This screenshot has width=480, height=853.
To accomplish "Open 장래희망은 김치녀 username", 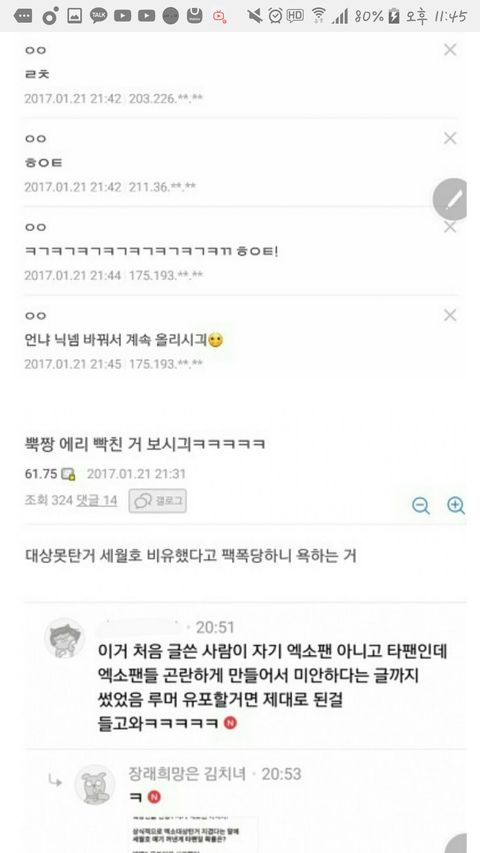I will click(x=187, y=773).
